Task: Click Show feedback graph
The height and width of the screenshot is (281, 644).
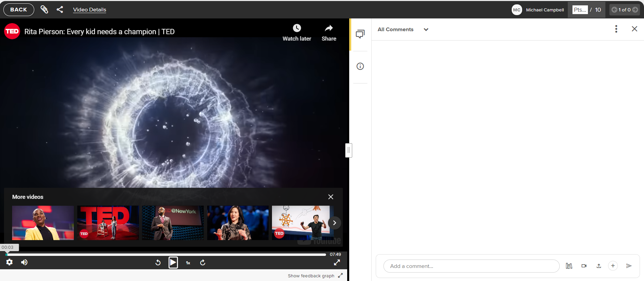Action: pos(311,276)
